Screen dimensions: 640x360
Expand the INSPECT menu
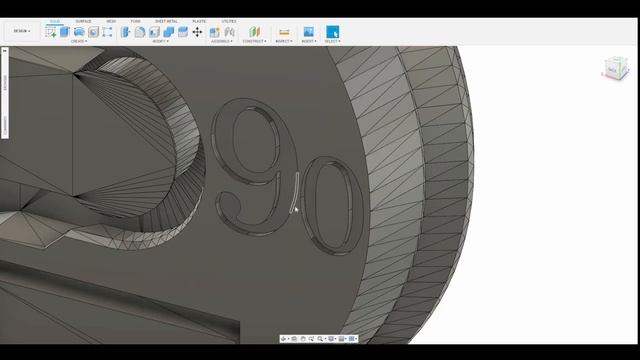click(284, 41)
